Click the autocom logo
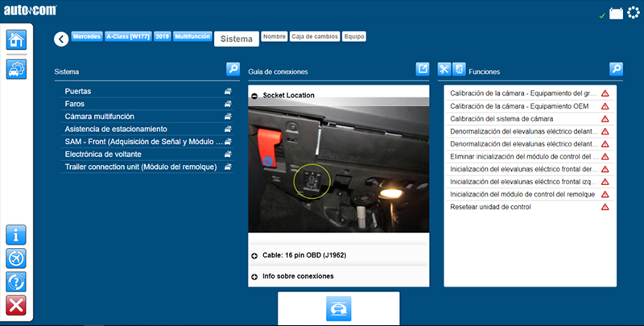Screen dimensions: 644x326 pos(31,10)
